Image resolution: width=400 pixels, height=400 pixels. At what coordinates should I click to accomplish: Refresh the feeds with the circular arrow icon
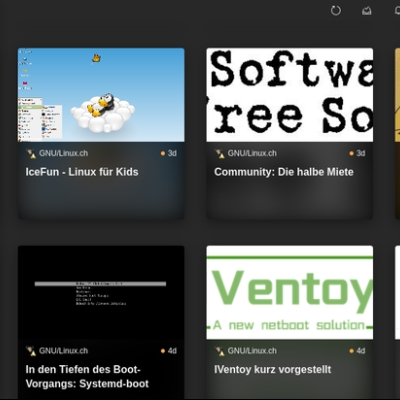point(336,11)
